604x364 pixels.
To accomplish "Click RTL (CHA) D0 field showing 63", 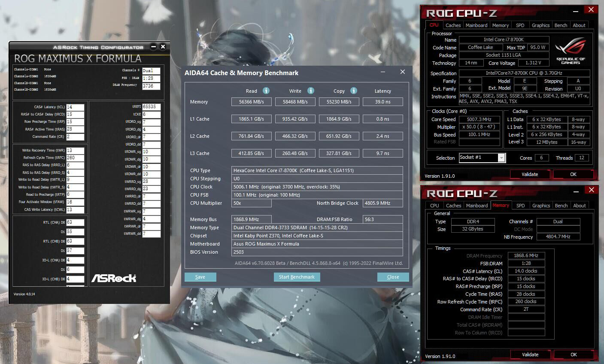I will tap(75, 222).
